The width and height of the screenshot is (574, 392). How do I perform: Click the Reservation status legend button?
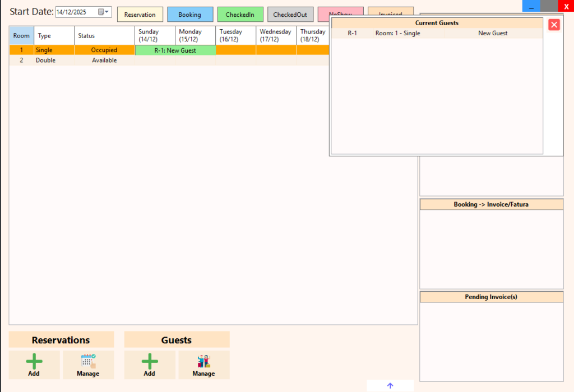tap(140, 15)
